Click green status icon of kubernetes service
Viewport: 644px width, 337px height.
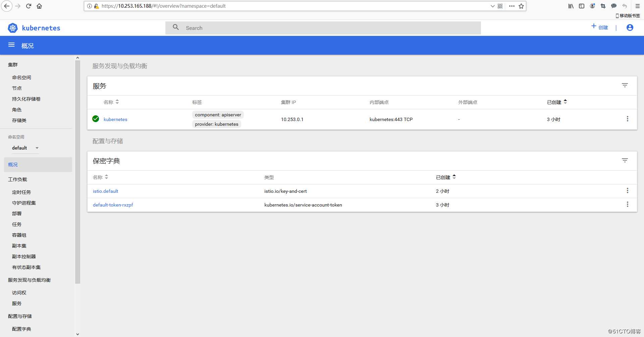click(x=96, y=119)
